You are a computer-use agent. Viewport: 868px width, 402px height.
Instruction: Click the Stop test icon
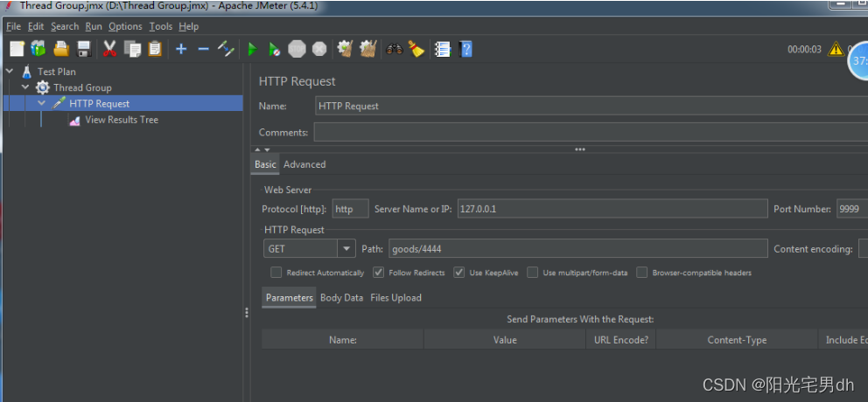point(297,49)
